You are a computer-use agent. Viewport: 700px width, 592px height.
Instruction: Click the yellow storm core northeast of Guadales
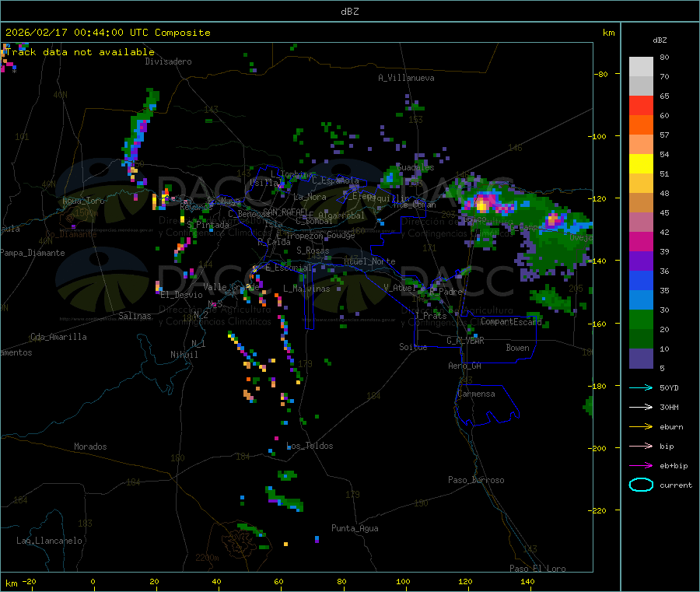point(482,205)
